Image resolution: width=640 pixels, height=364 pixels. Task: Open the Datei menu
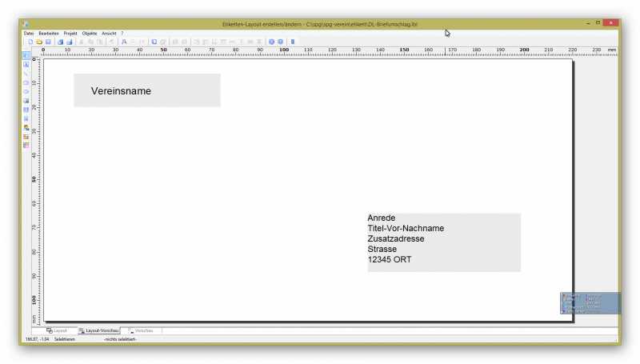(x=29, y=33)
